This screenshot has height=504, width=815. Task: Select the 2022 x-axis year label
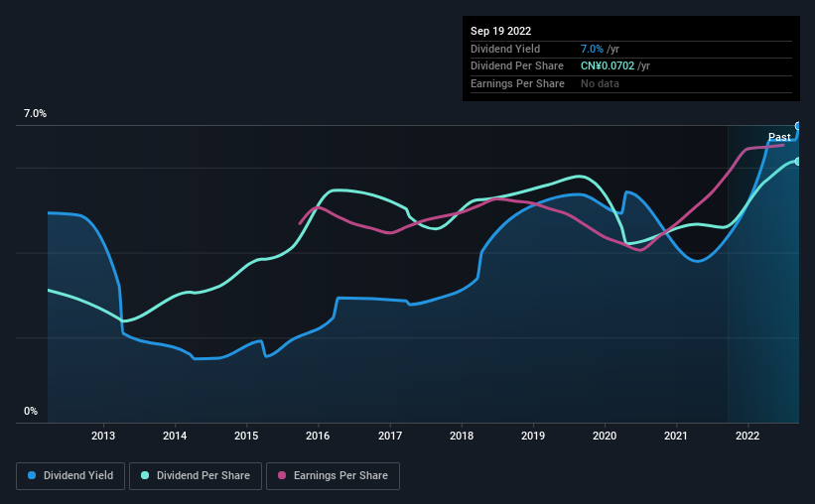747,436
